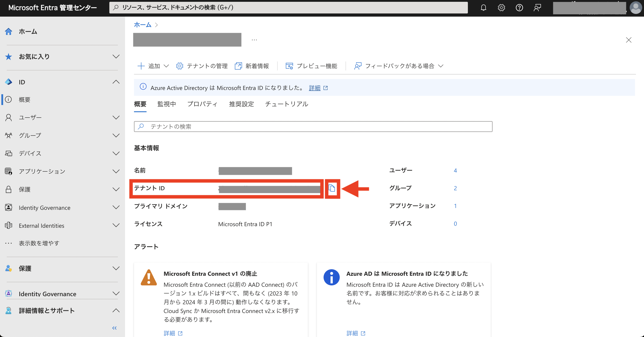
Task: Close the tenant overview blade
Action: click(x=629, y=40)
